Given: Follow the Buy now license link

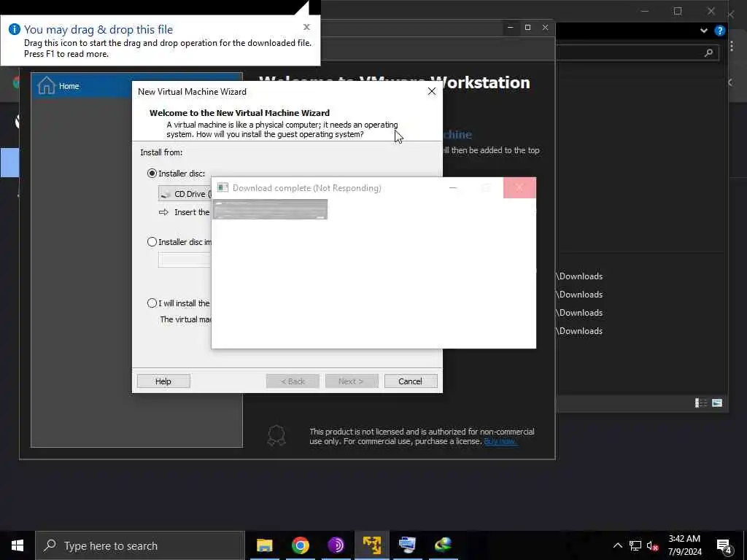Looking at the screenshot, I should click(500, 441).
